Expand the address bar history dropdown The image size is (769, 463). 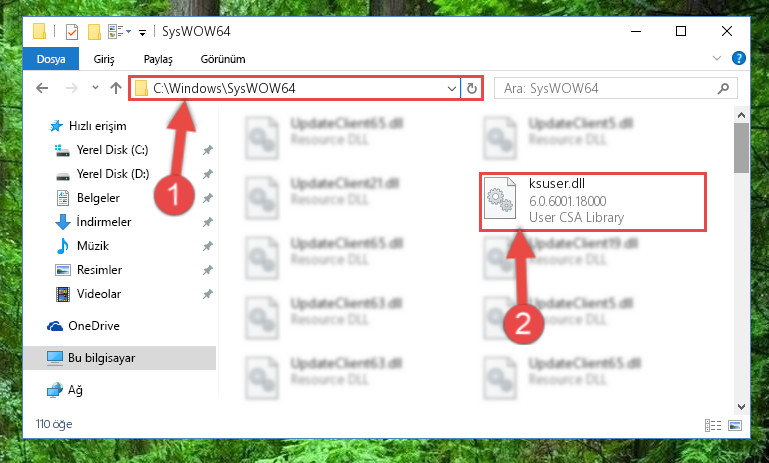pyautogui.click(x=451, y=89)
